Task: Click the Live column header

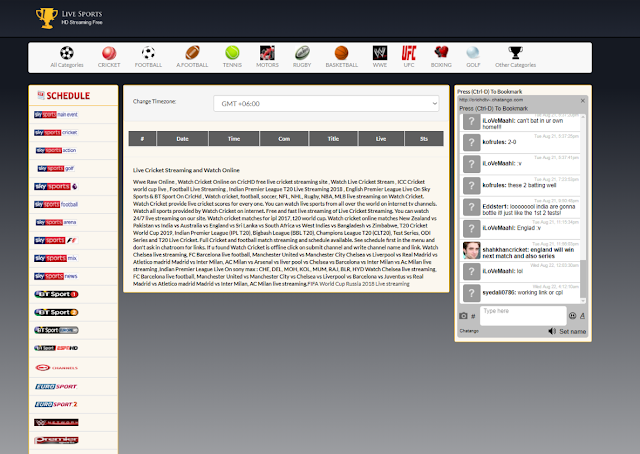Action: [381, 139]
